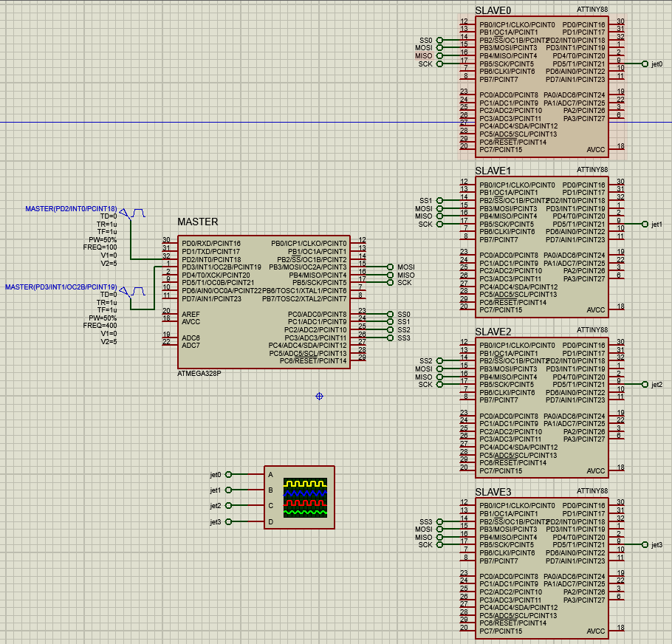The height and width of the screenshot is (644, 672).
Task: Select pulse generator symbol feeding PD2
Action: tap(132, 213)
